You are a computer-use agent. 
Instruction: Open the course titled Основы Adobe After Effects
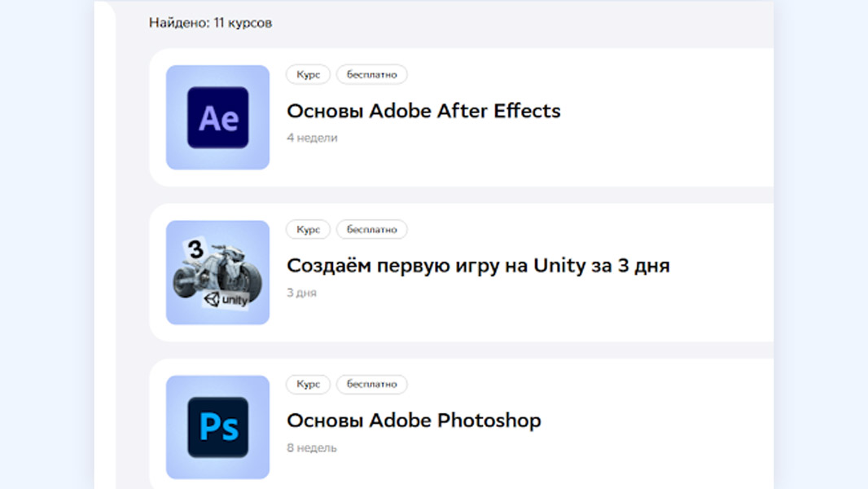coord(423,111)
